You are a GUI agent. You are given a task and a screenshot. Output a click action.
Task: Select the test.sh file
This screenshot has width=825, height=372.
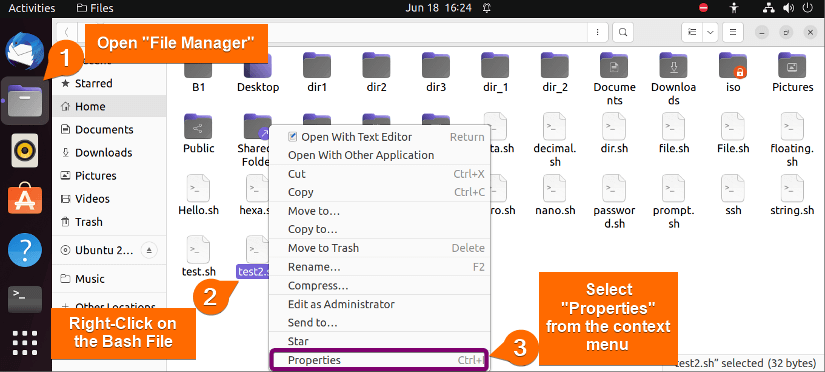point(198,257)
